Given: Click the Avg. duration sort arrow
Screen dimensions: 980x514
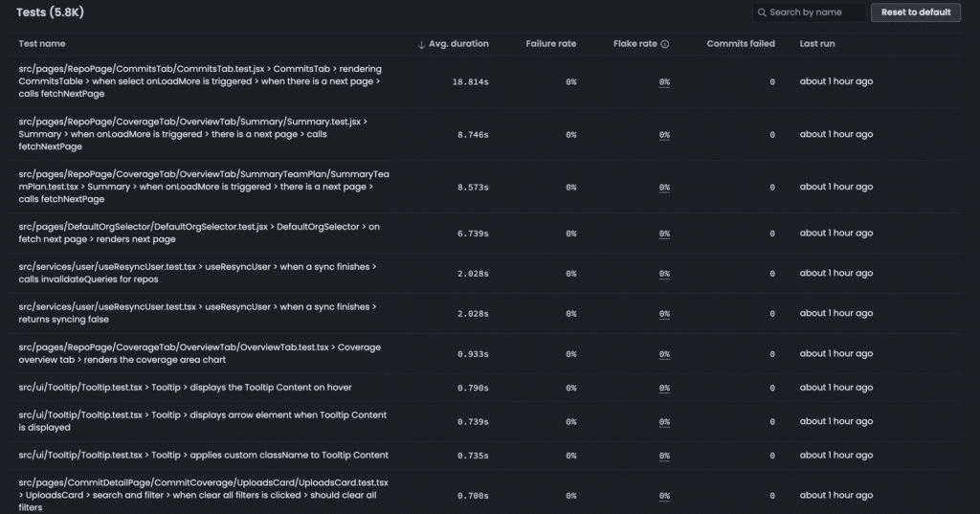Looking at the screenshot, I should [421, 44].
